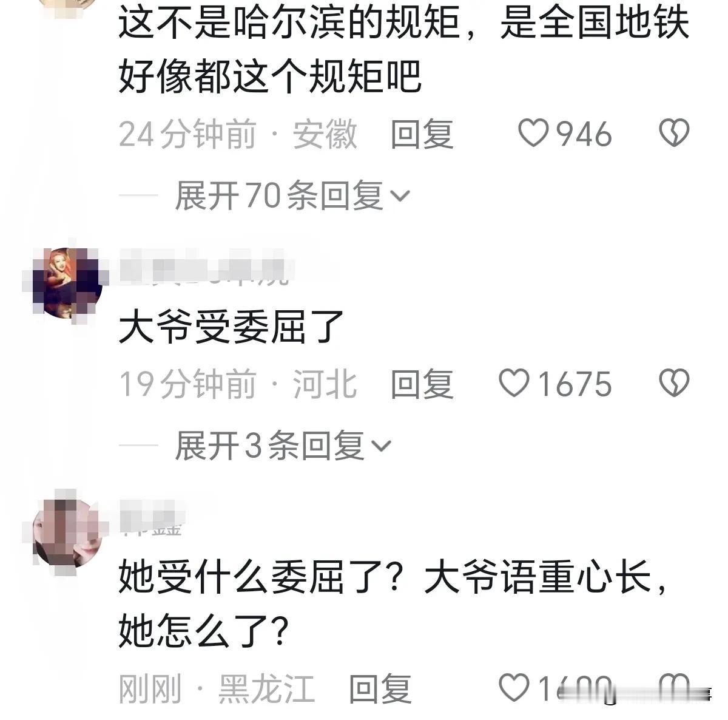This screenshot has width=728, height=720.
Task: Open the red-haired avatar's profile
Action: pos(67,282)
